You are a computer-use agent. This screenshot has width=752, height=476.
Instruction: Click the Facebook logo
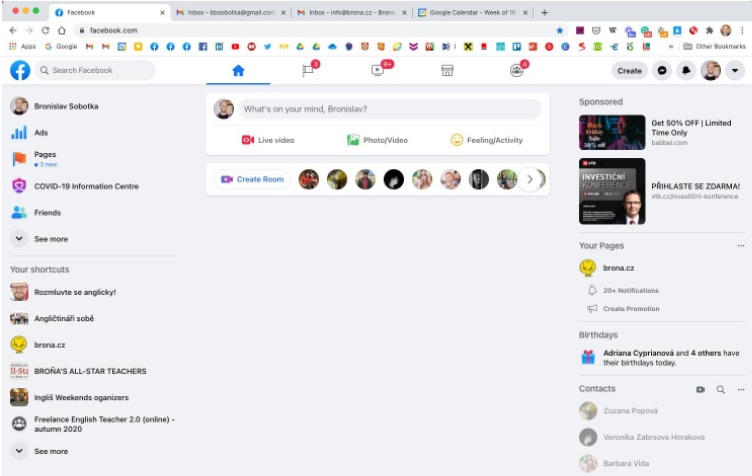click(x=20, y=70)
